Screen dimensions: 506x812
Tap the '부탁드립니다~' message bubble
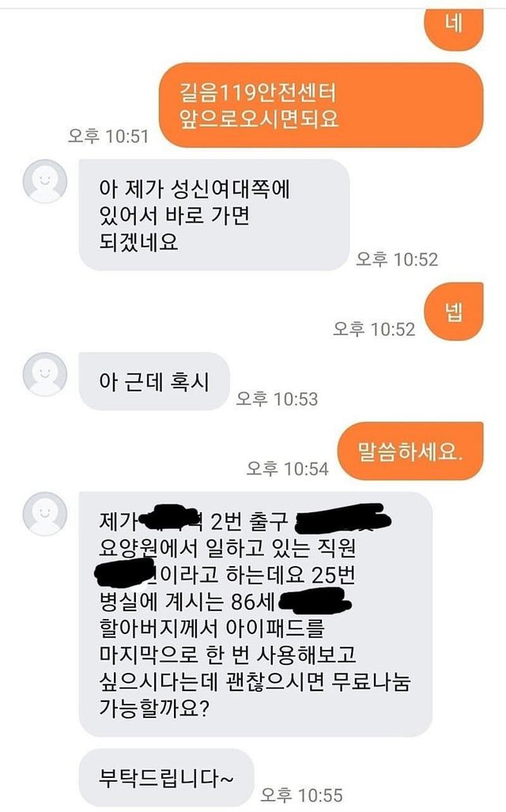pyautogui.click(x=166, y=778)
